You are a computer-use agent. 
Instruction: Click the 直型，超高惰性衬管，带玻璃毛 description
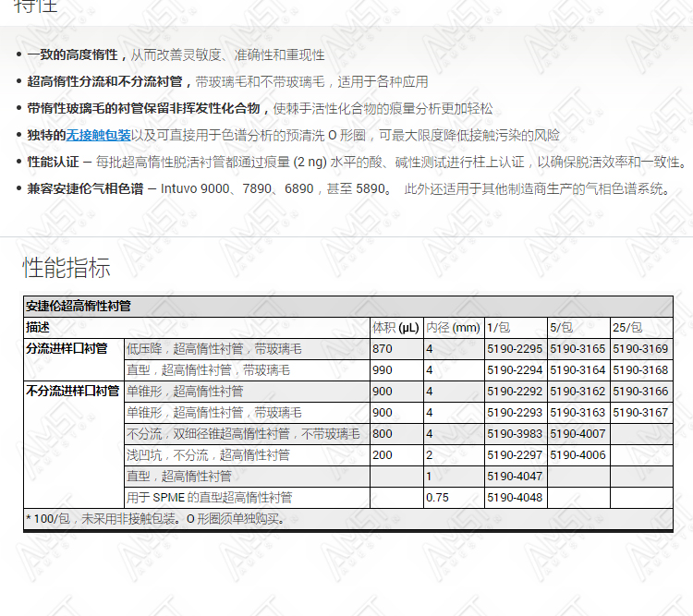pos(208,370)
